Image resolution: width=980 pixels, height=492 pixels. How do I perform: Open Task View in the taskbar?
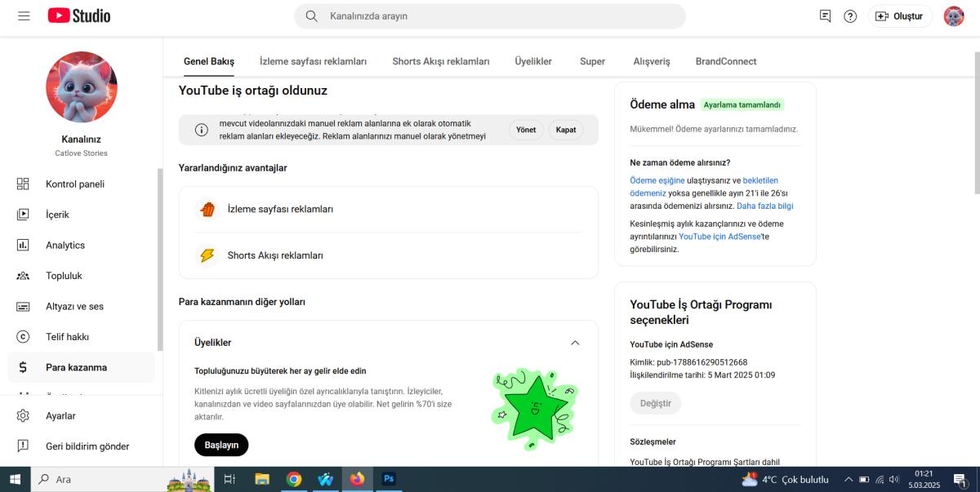tap(229, 479)
